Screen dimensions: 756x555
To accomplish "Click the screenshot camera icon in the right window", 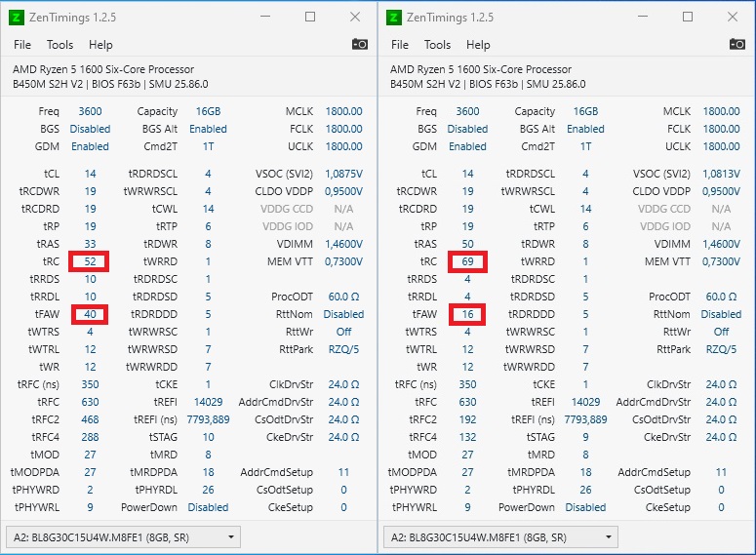I will [737, 44].
